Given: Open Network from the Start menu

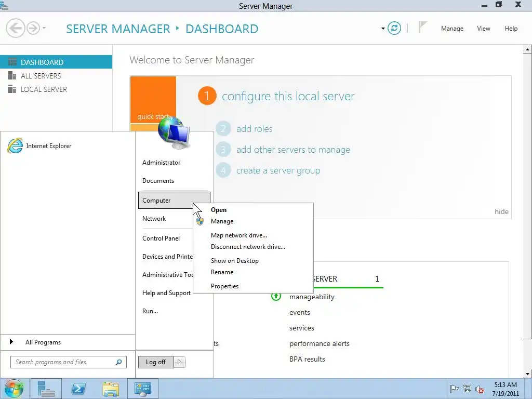Looking at the screenshot, I should [x=154, y=219].
